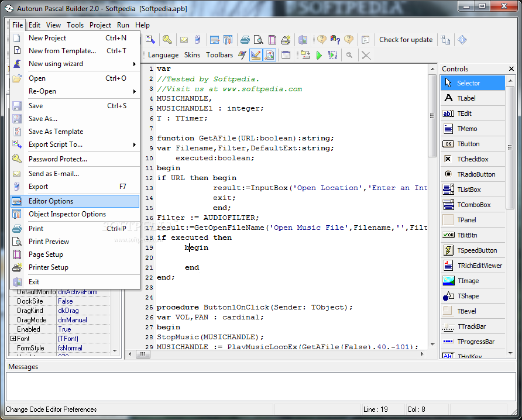Pick the TTrackBar control

click(473, 326)
